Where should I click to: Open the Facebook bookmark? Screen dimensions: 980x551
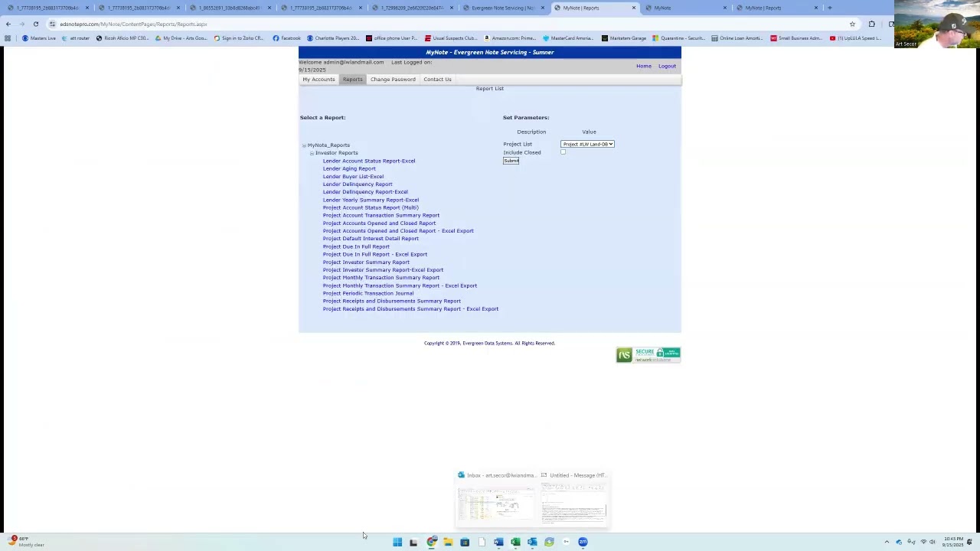287,37
